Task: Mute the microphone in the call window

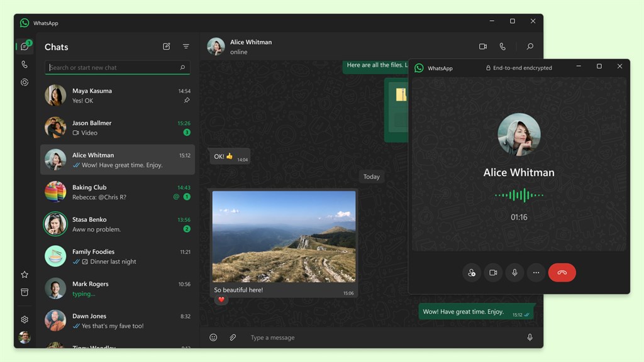Action: pos(514,273)
